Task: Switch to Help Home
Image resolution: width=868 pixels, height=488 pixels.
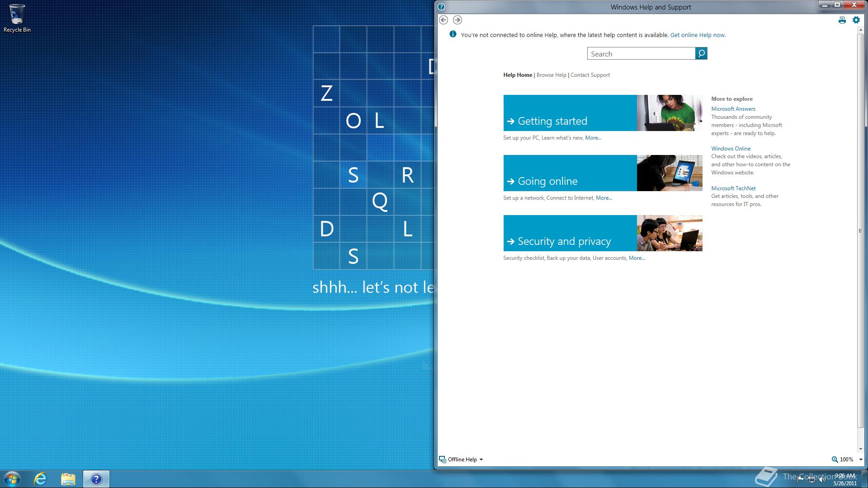Action: tap(518, 75)
